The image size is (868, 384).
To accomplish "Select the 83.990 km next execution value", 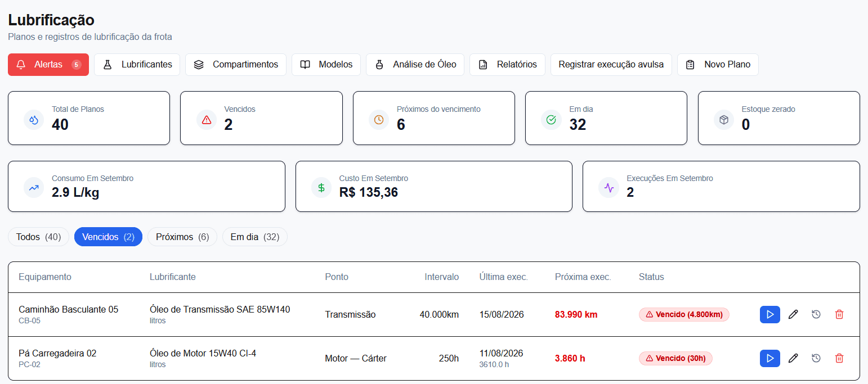I will tap(576, 314).
